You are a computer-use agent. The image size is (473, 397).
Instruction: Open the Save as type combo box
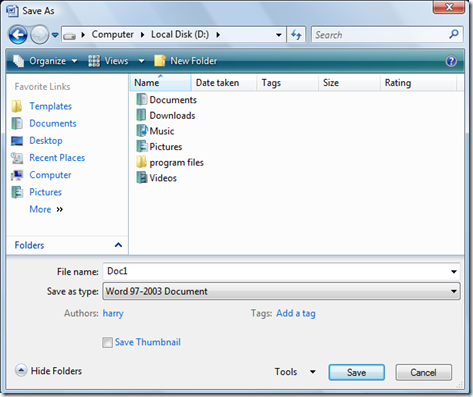(282, 291)
